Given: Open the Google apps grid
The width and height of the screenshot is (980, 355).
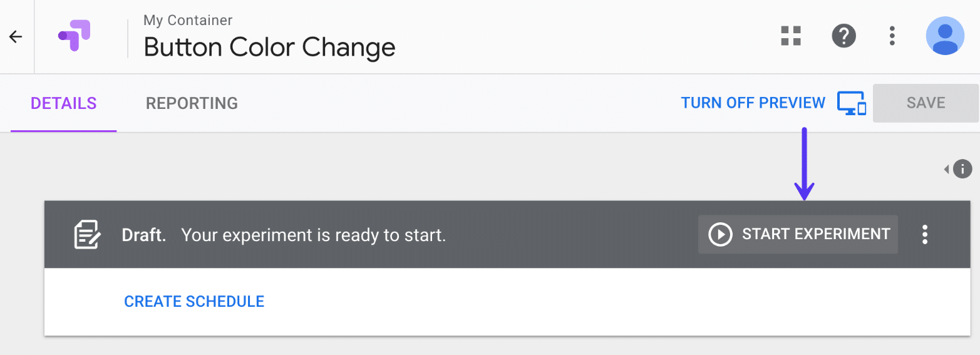Looking at the screenshot, I should 791,36.
